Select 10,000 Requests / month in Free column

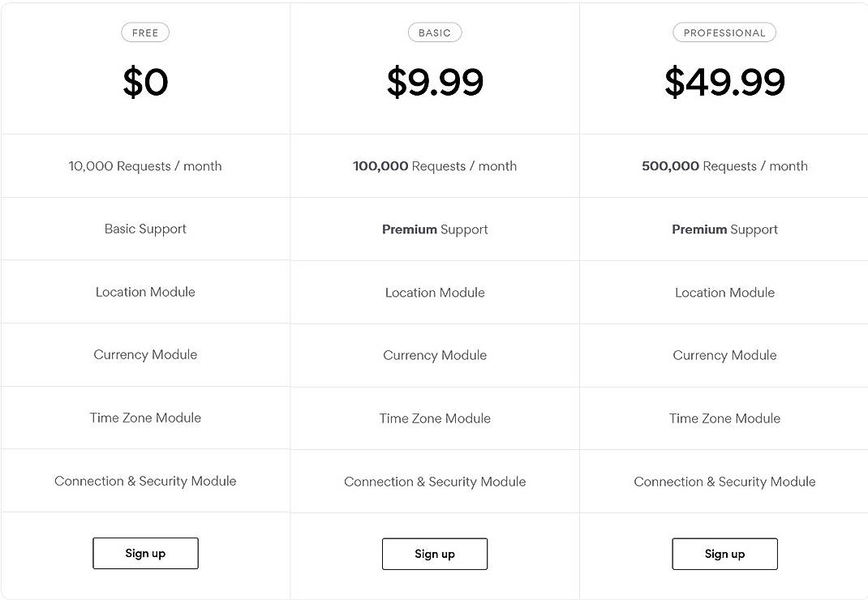click(x=145, y=165)
